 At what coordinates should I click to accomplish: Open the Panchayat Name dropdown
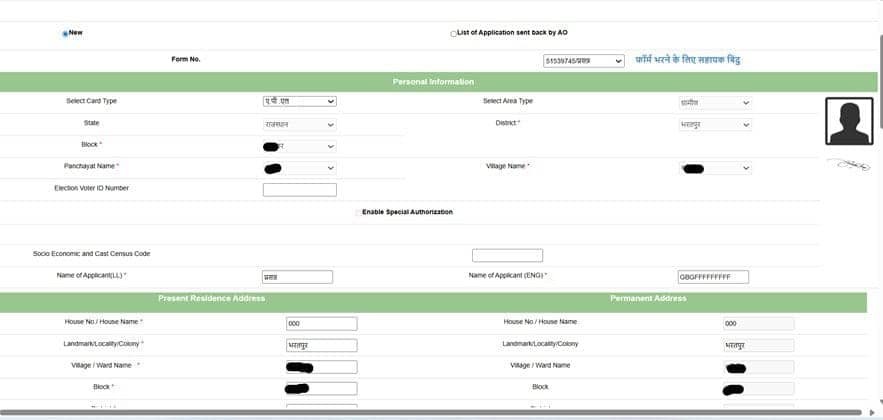[299, 168]
